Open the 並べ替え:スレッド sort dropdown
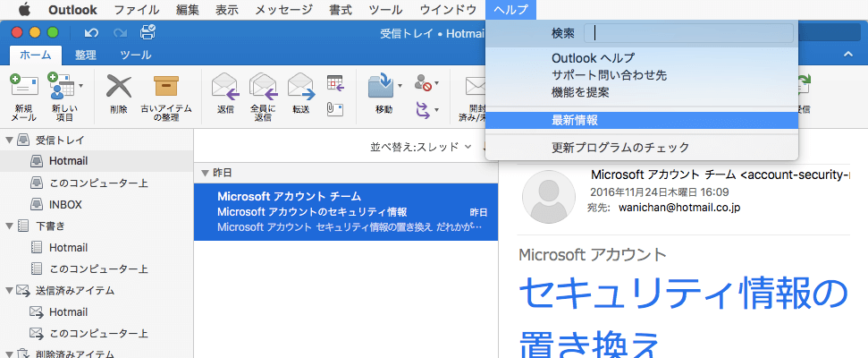The width and height of the screenshot is (868, 358). pos(421,147)
